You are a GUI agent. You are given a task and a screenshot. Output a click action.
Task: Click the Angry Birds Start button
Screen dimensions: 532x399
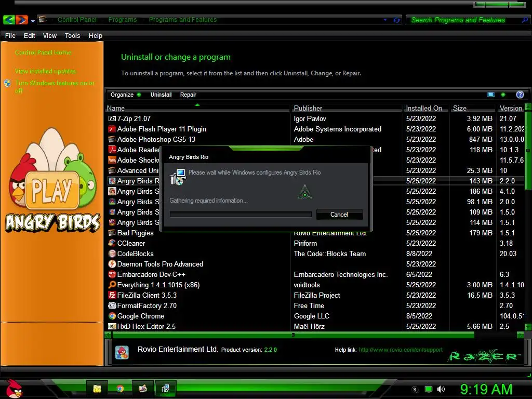(14, 389)
